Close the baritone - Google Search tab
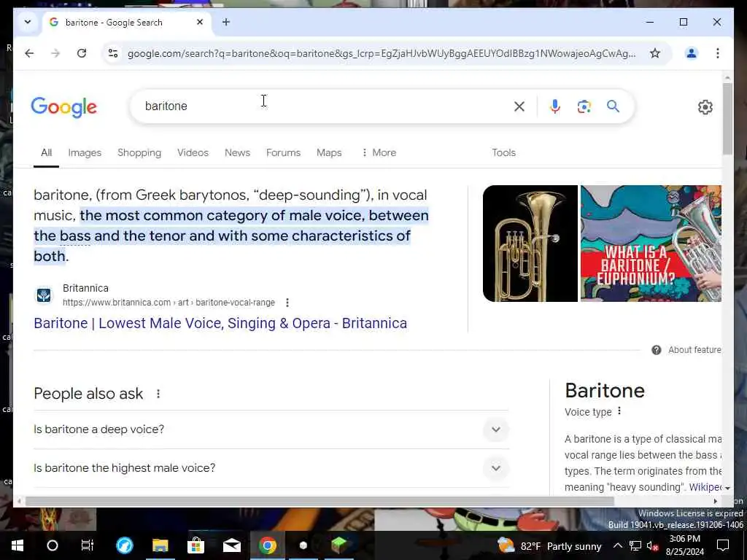The height and width of the screenshot is (560, 747). point(200,22)
